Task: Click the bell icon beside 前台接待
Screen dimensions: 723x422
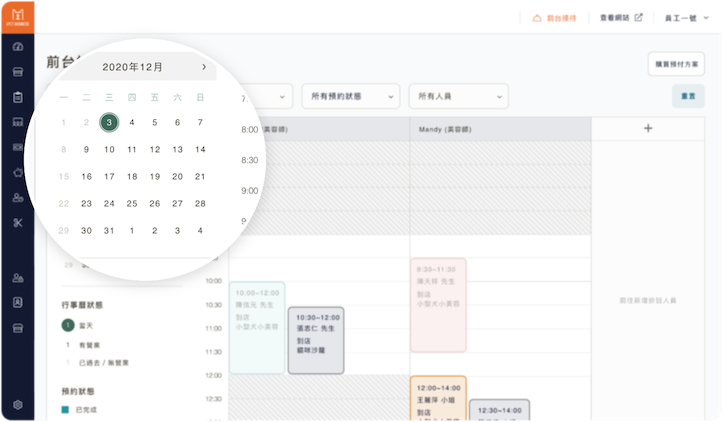Action: [x=537, y=18]
